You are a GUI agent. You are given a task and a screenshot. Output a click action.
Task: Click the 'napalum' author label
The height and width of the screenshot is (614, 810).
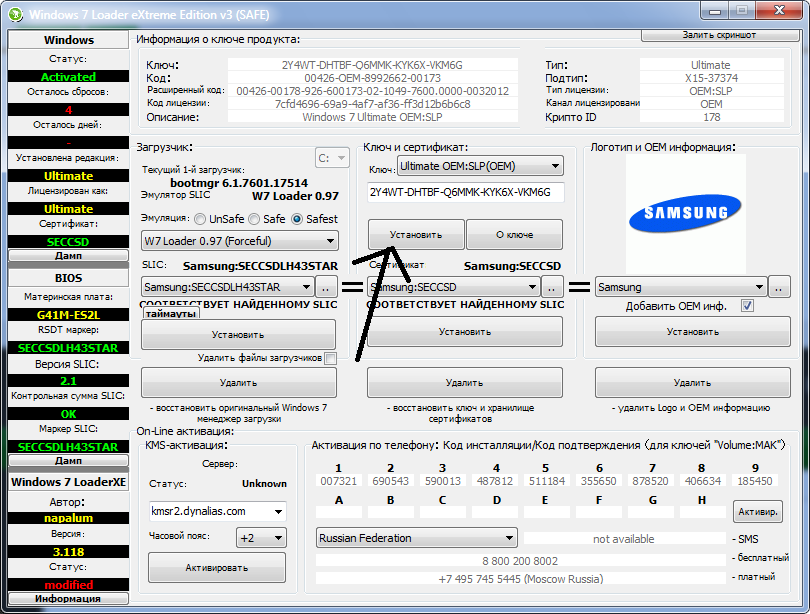pos(68,518)
